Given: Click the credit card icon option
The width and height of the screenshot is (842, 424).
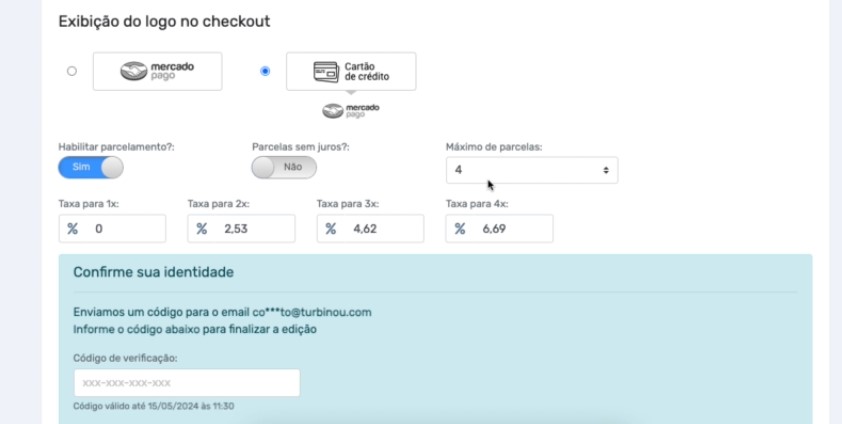Looking at the screenshot, I should 351,71.
